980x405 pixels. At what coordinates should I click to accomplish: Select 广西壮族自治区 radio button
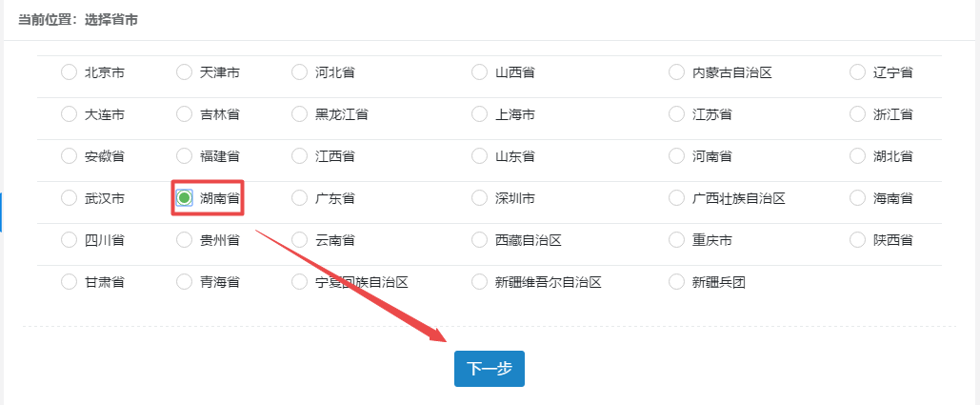677,198
